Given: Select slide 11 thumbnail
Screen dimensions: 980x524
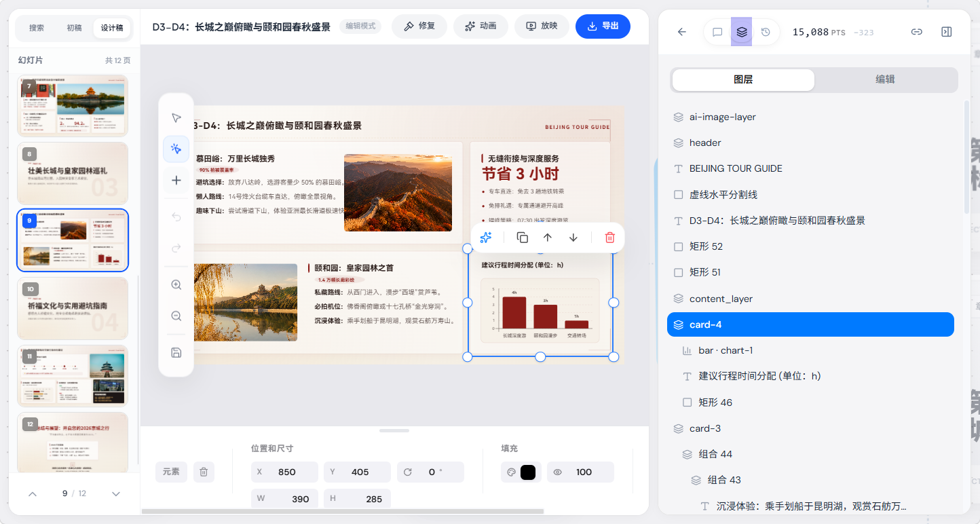Looking at the screenshot, I should click(73, 375).
